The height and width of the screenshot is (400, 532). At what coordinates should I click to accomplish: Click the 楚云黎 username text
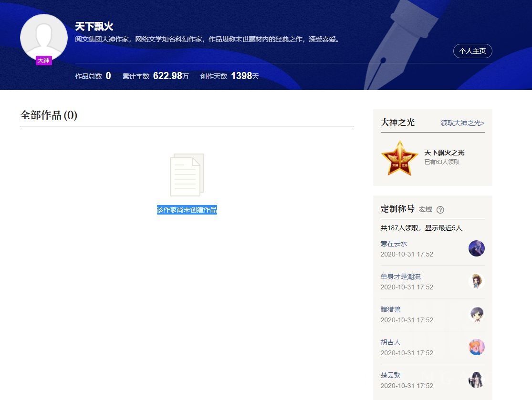coord(391,375)
